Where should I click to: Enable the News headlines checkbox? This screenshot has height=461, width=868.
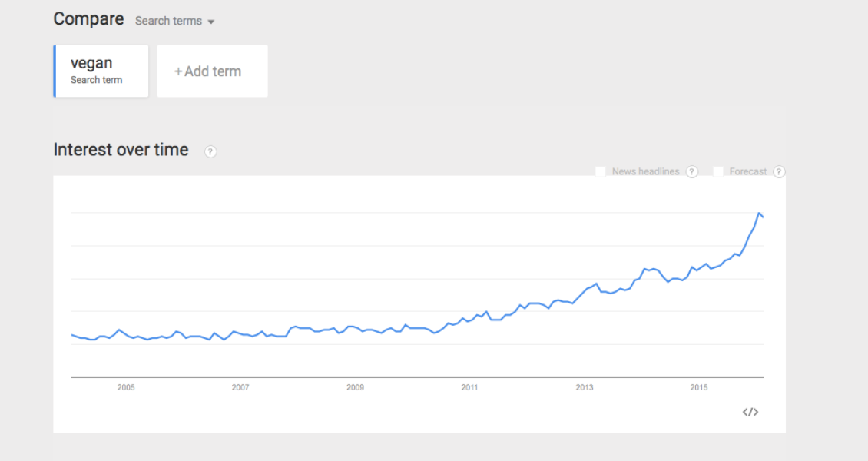pyautogui.click(x=600, y=171)
